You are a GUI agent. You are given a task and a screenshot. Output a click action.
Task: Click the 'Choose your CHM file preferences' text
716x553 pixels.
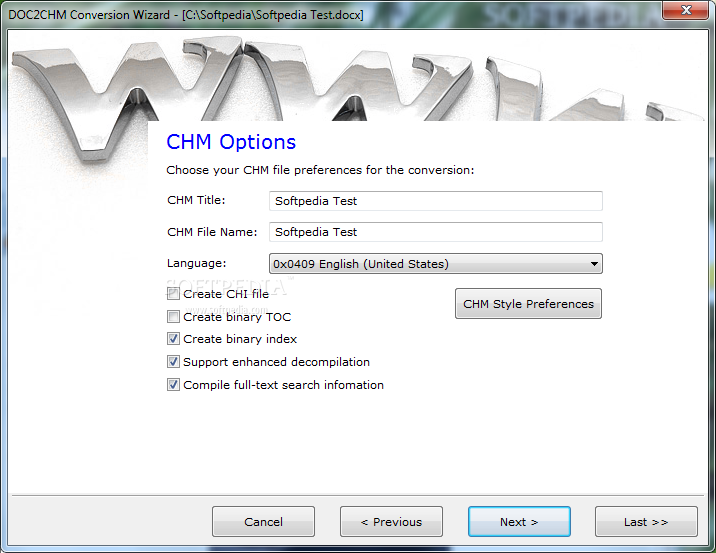click(320, 170)
